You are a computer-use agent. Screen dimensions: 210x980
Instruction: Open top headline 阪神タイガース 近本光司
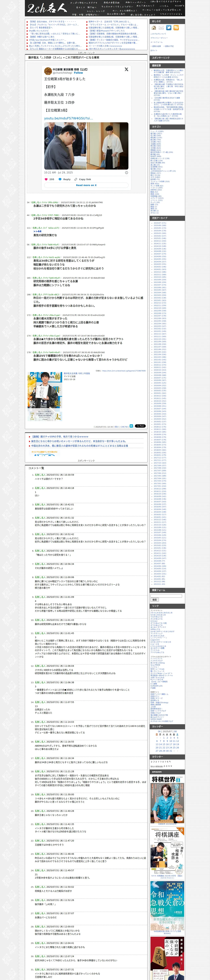pyautogui.click(x=109, y=22)
